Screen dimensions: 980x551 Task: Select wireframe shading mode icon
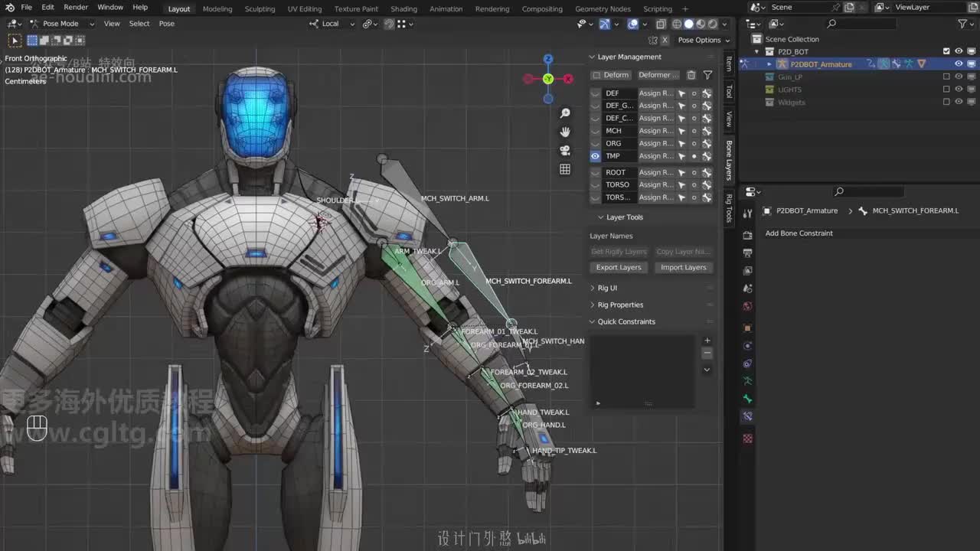[677, 24]
